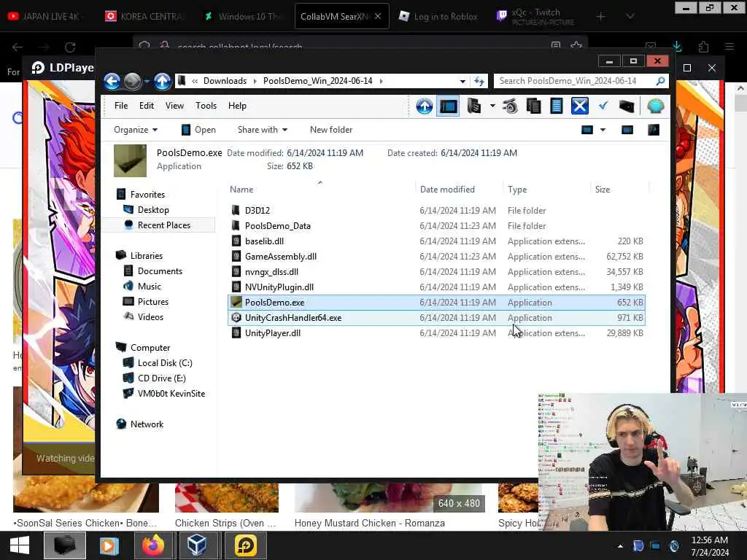The height and width of the screenshot is (560, 747).
Task: Open the File menu
Action: [121, 106]
